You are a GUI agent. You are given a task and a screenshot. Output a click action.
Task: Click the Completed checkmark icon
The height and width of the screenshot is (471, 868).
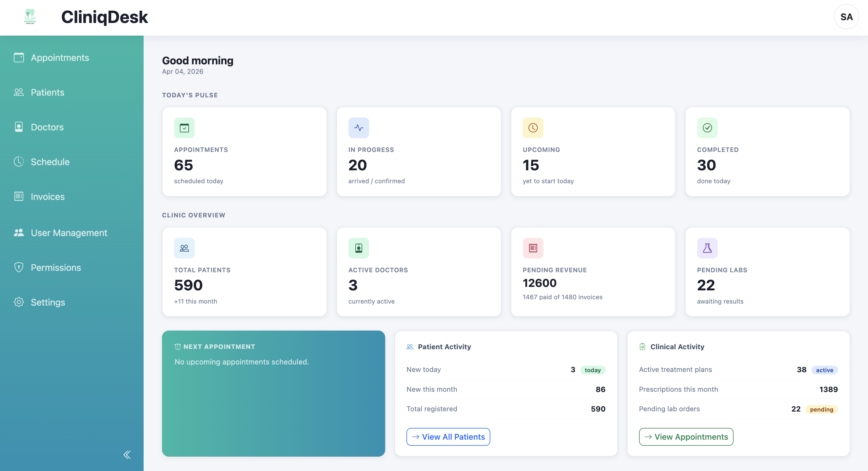click(x=707, y=128)
